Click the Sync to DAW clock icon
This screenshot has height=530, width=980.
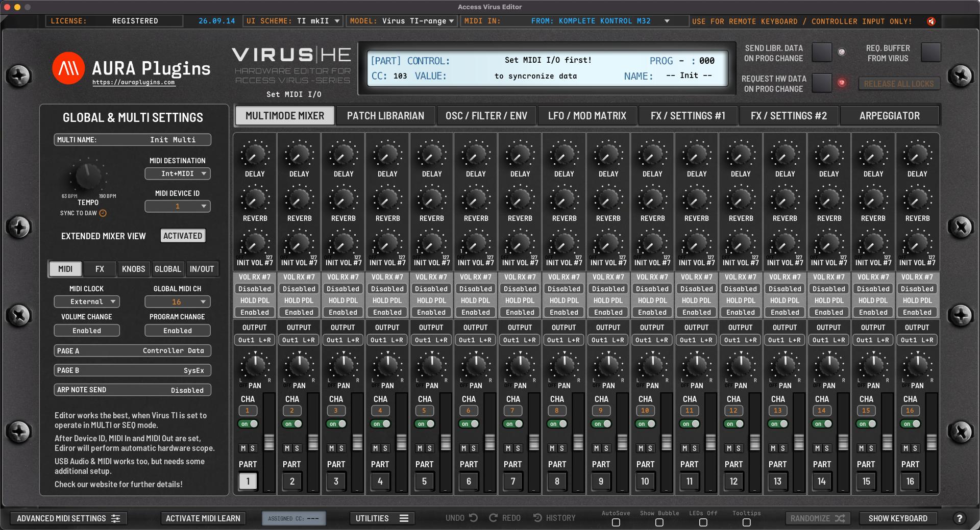coord(103,213)
